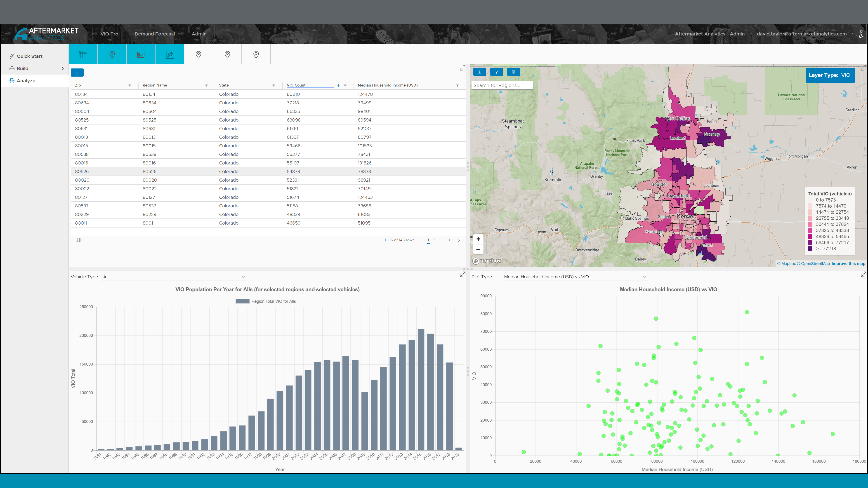Click the map paint roller style icon
Image resolution: width=868 pixels, height=488 pixels.
(496, 72)
